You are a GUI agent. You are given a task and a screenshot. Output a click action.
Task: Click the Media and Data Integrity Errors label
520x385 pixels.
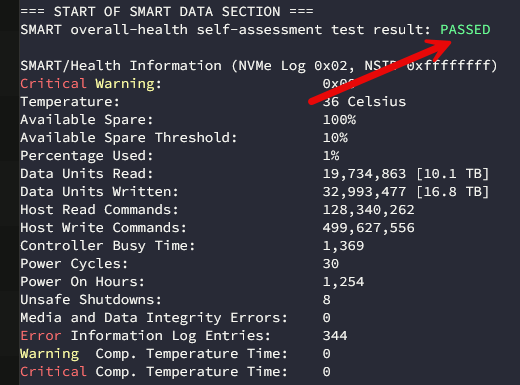[154, 318]
